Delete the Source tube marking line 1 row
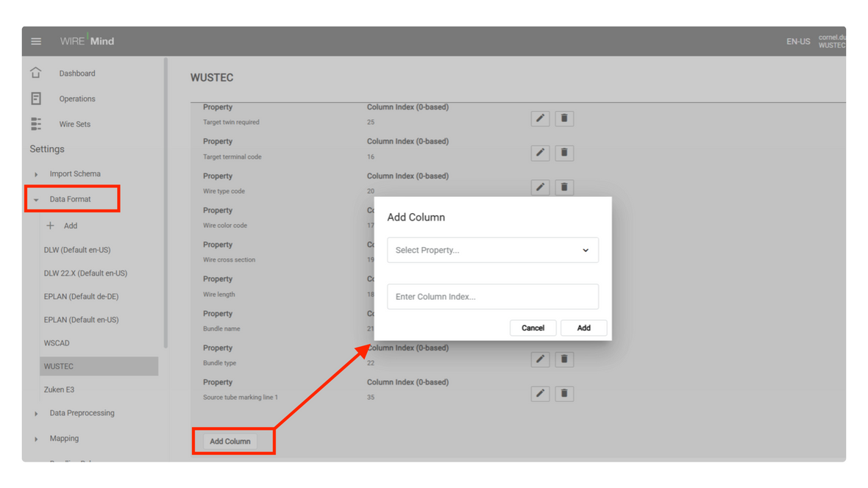 [x=564, y=393]
